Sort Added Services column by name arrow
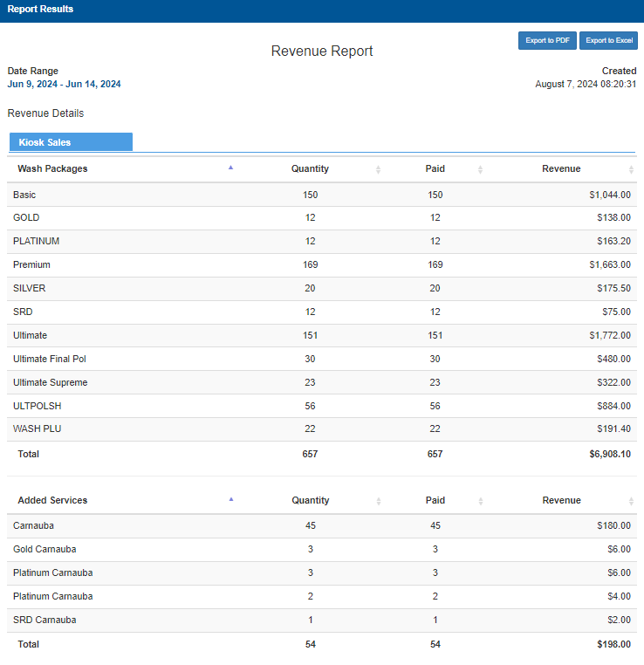 click(x=231, y=499)
